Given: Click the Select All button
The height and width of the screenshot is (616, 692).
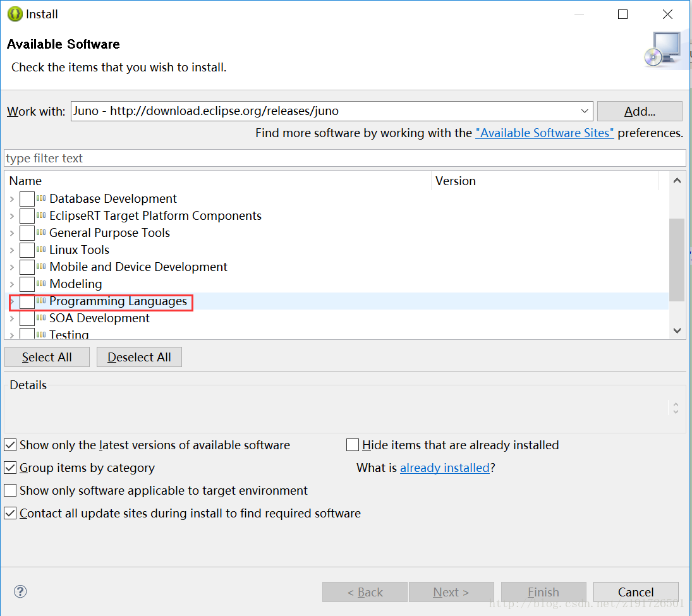Looking at the screenshot, I should click(x=47, y=357).
